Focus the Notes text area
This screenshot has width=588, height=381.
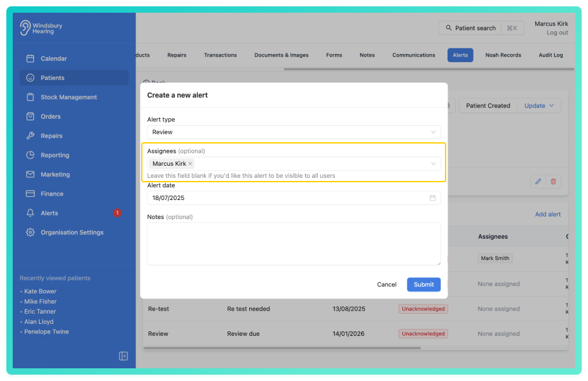tap(294, 244)
